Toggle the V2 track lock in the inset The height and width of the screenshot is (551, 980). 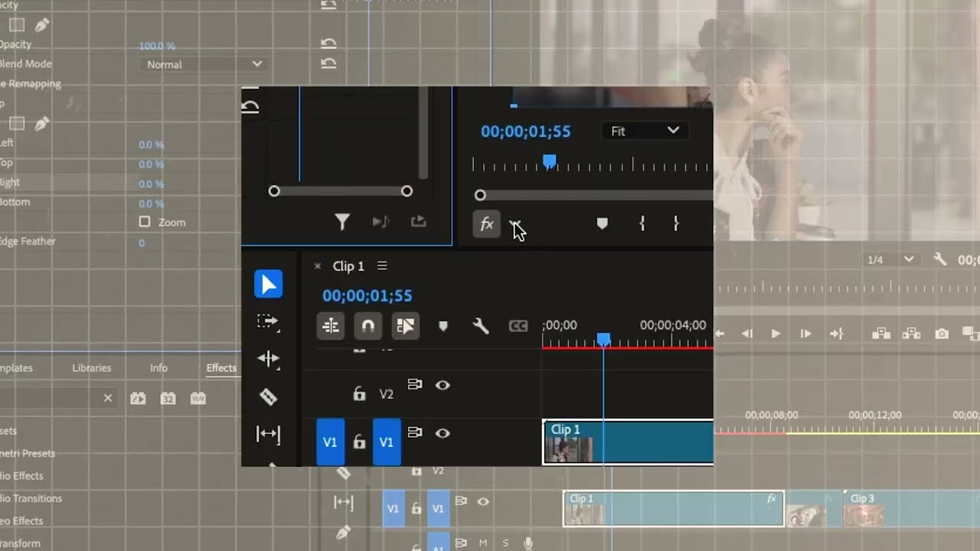tap(359, 394)
